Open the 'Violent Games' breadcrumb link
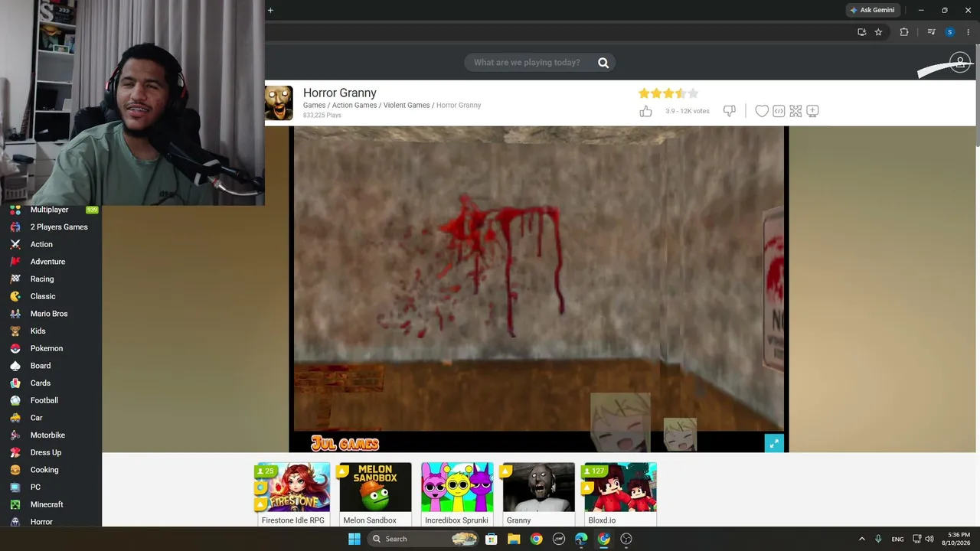This screenshot has width=980, height=551. pos(407,106)
